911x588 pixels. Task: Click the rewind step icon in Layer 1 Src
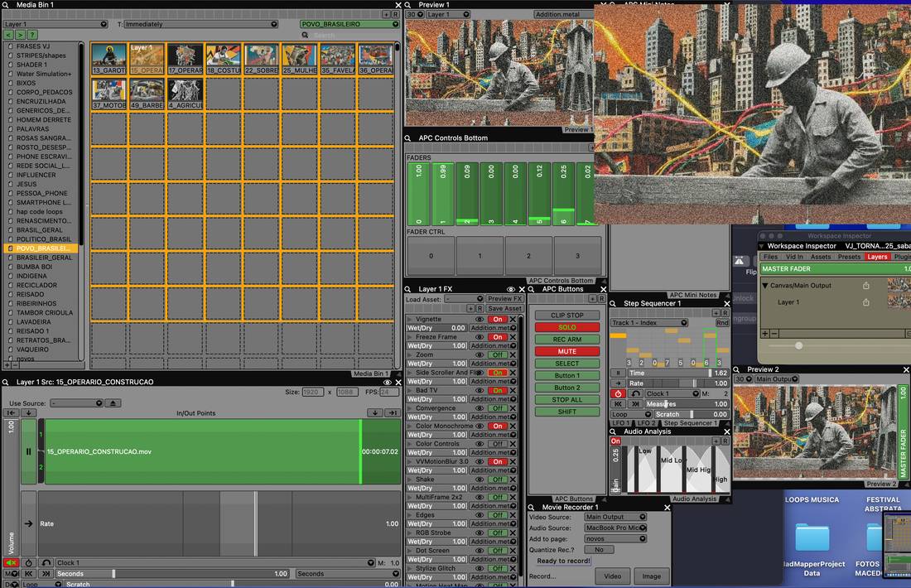[28, 573]
